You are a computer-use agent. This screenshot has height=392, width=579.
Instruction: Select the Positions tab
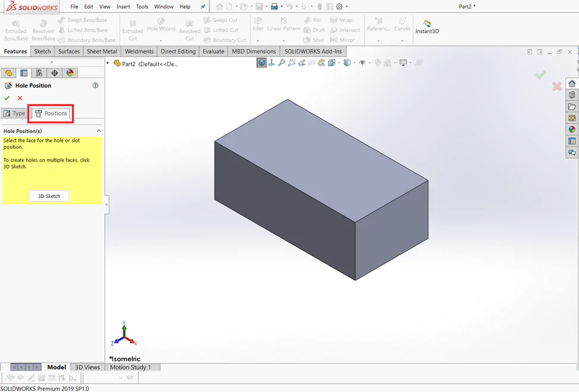point(51,113)
